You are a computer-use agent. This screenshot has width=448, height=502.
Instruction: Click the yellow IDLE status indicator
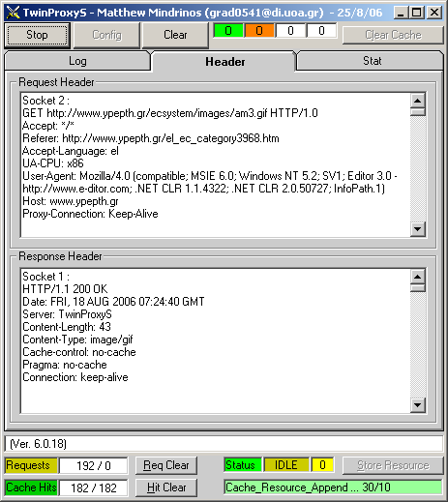click(x=286, y=465)
